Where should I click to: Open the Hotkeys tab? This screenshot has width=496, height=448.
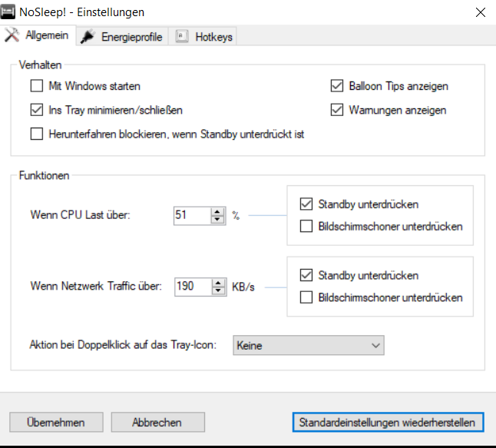(203, 37)
